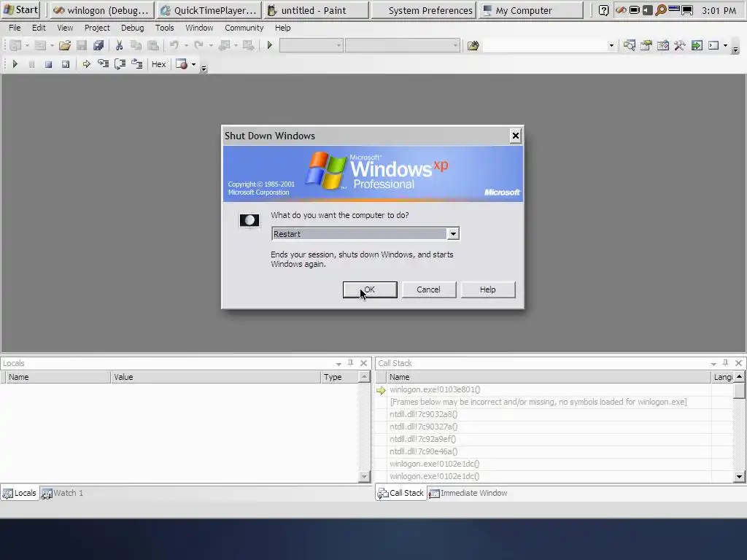The image size is (747, 560).
Task: Expand debug toolbar options overflow arrow
Action: [x=204, y=69]
